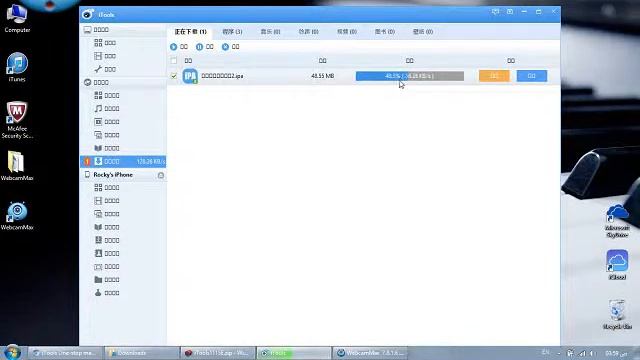
Task: Click the orange button in the .ipa row
Action: pos(494,76)
